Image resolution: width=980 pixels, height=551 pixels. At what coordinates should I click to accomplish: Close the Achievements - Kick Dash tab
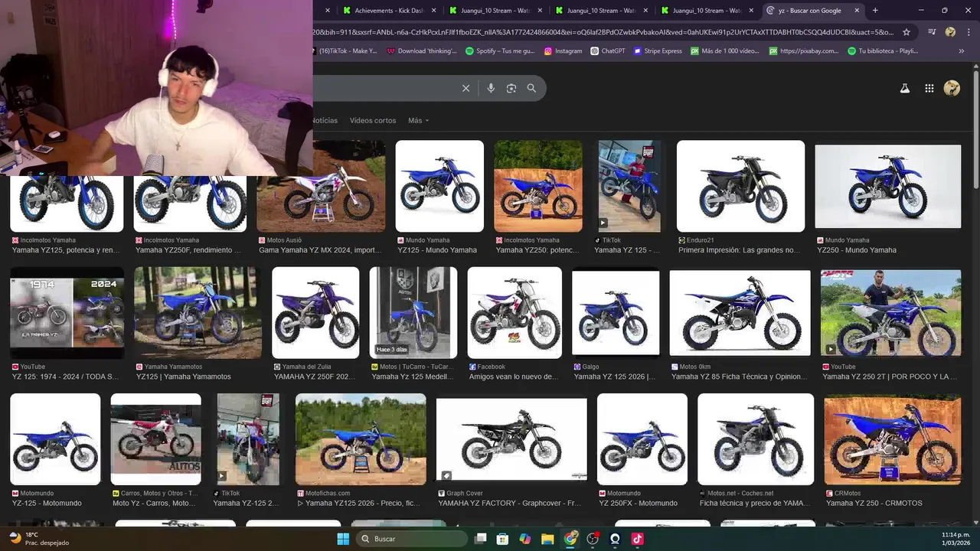pos(433,11)
